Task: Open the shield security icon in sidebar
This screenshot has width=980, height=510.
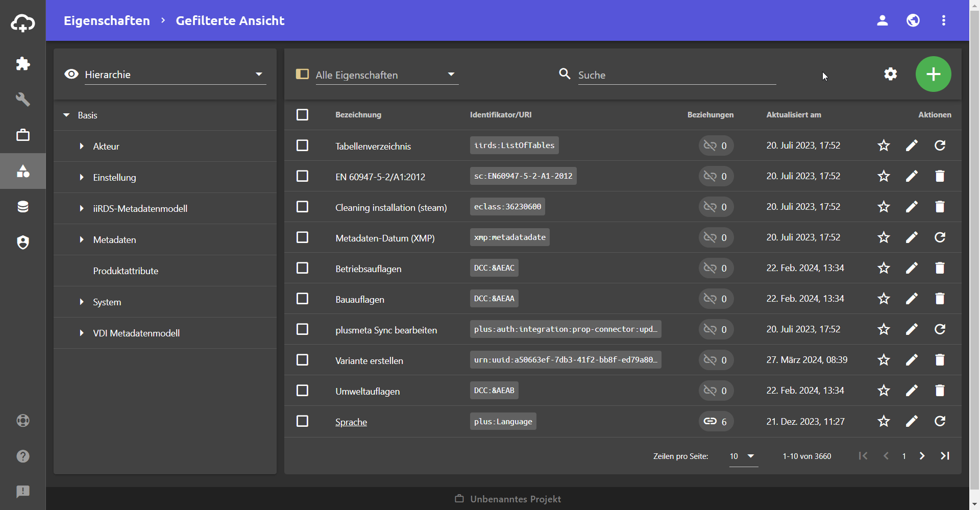Action: 23,242
